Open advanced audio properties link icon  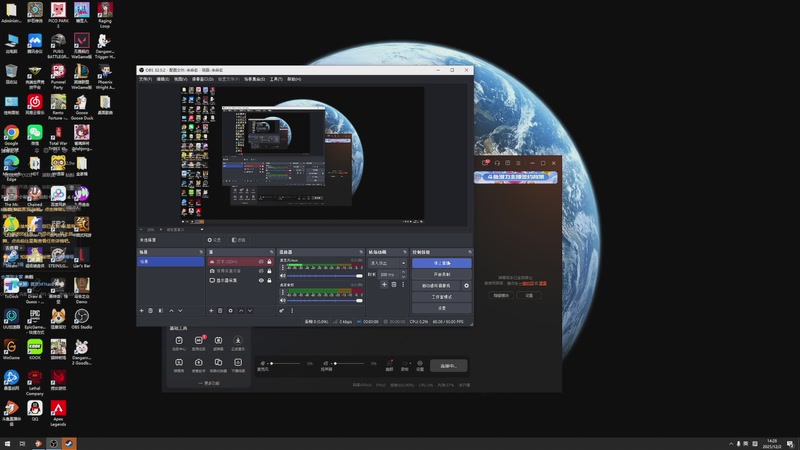[282, 311]
